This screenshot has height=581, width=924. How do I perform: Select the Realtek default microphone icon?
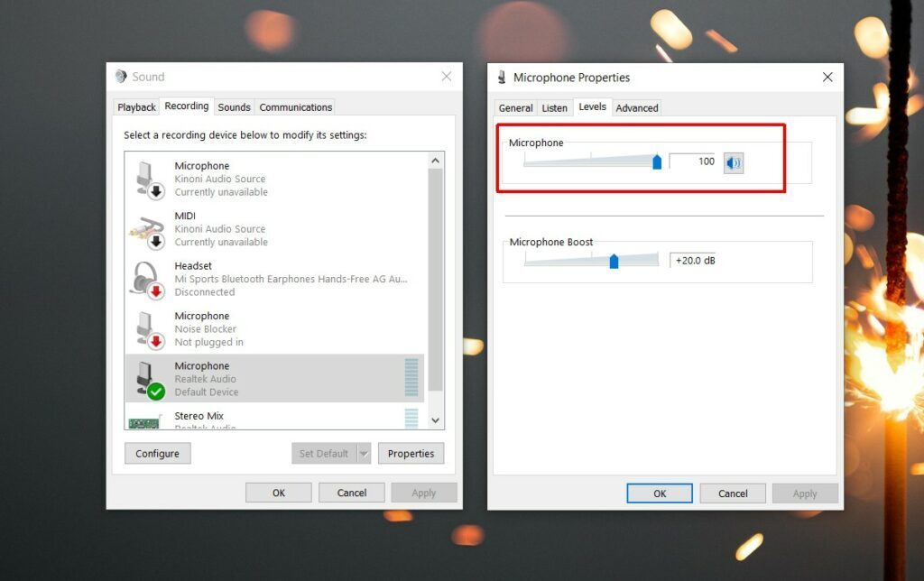[x=146, y=378]
